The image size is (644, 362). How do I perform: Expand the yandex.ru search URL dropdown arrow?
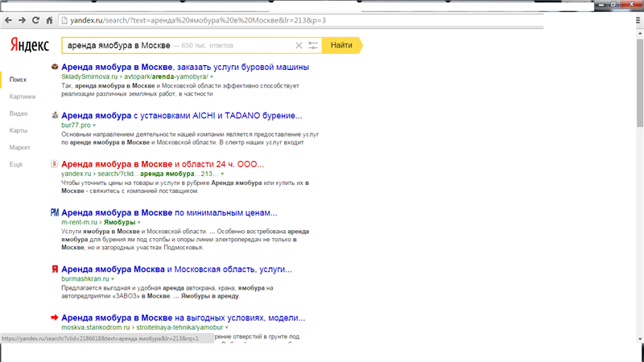point(223,174)
